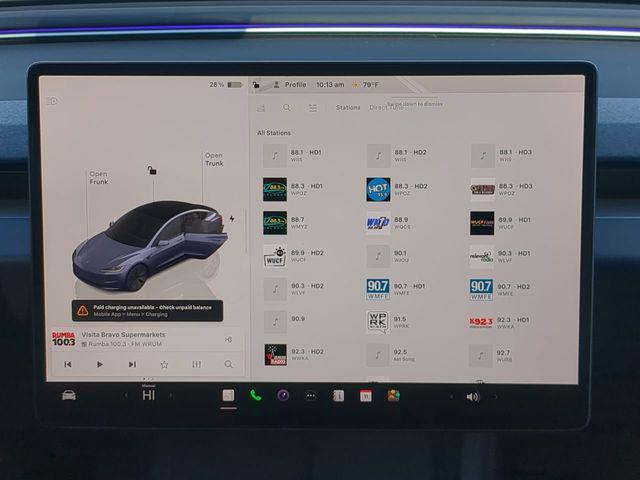
Task: Switch to the Direct Tune tab
Action: point(386,107)
